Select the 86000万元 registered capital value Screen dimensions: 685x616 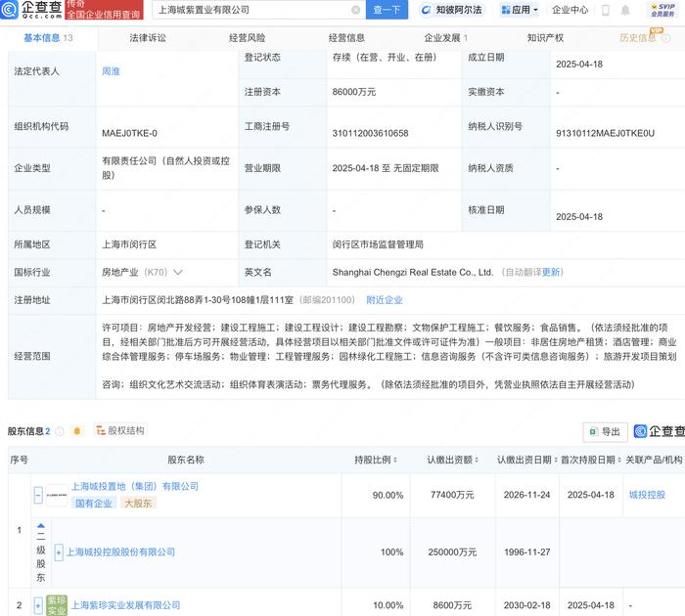pyautogui.click(x=354, y=92)
